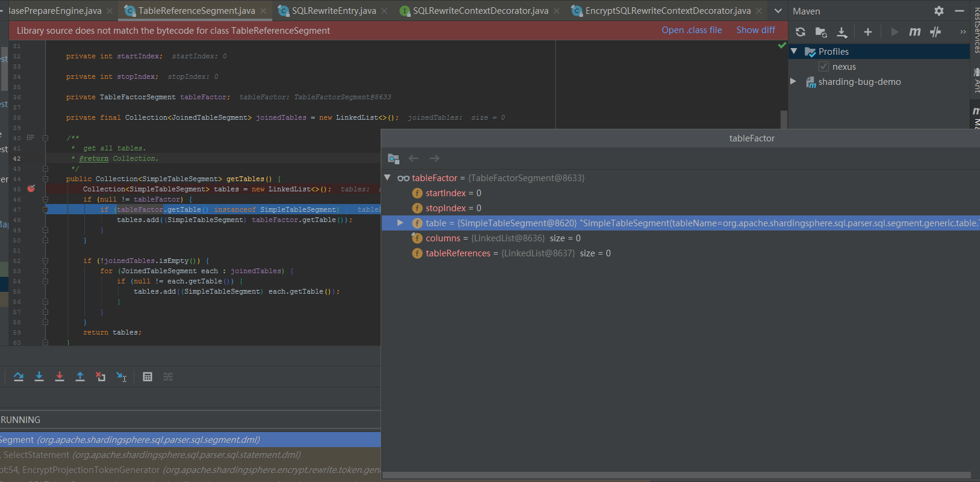The width and height of the screenshot is (980, 482).
Task: Collapse tableFactor root node
Action: click(x=388, y=178)
